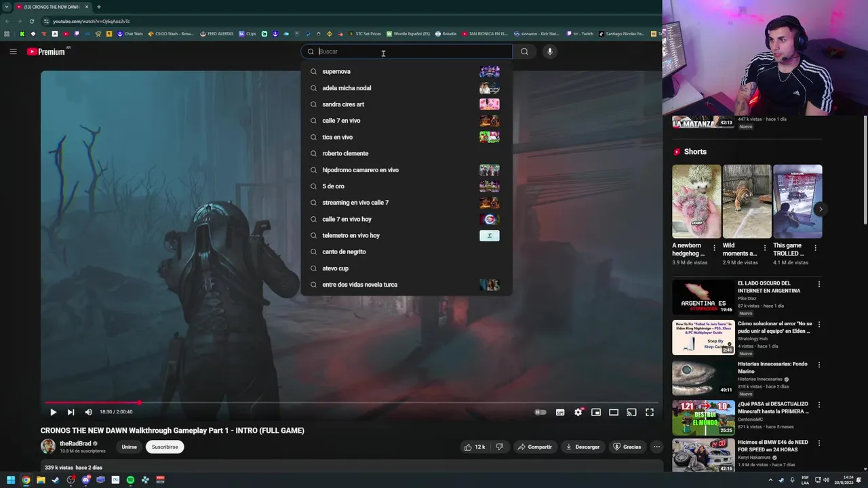
Task: Select 'atevo cup' suggestion
Action: point(406,268)
